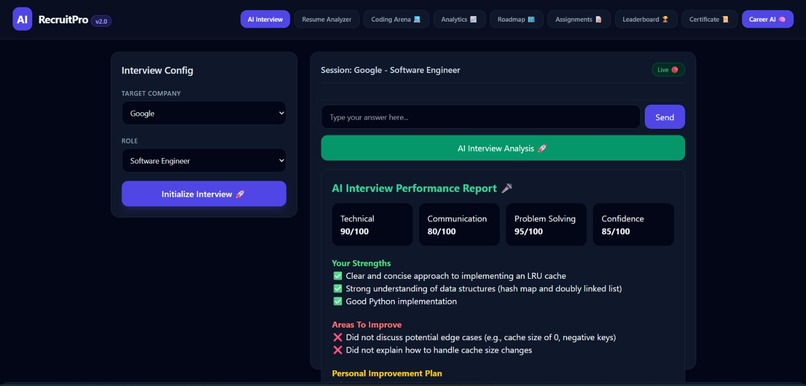Click the RecruitPro brand name
806x386 pixels.
tap(63, 20)
